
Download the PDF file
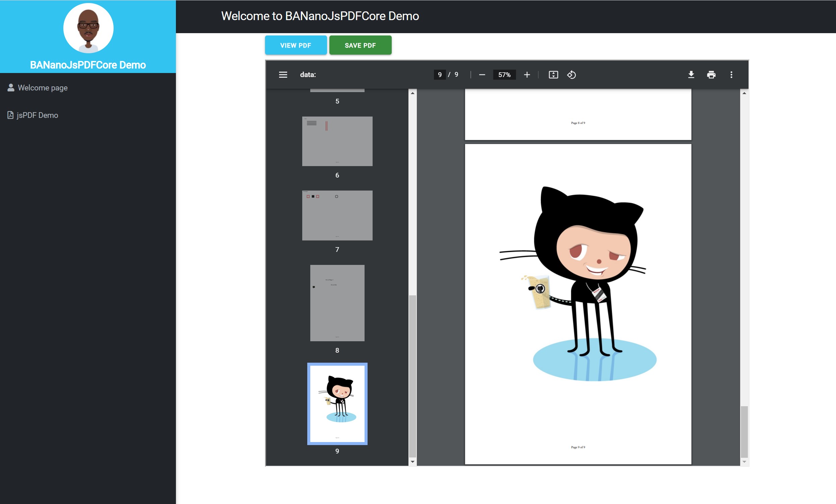pyautogui.click(x=691, y=75)
